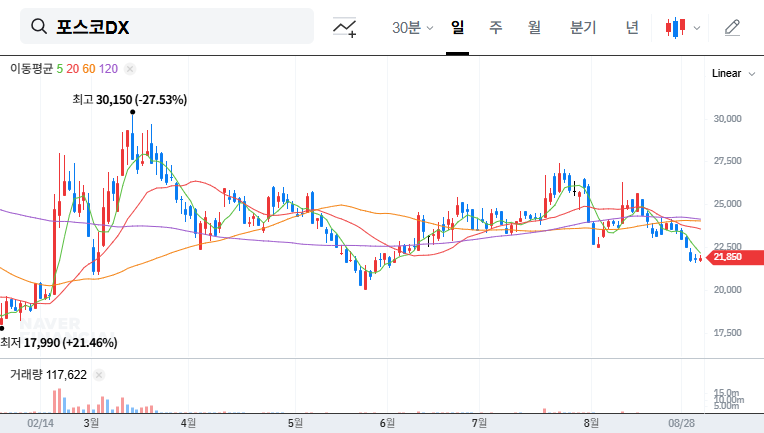Click the 20-day moving average label
The image size is (764, 433).
coord(73,69)
